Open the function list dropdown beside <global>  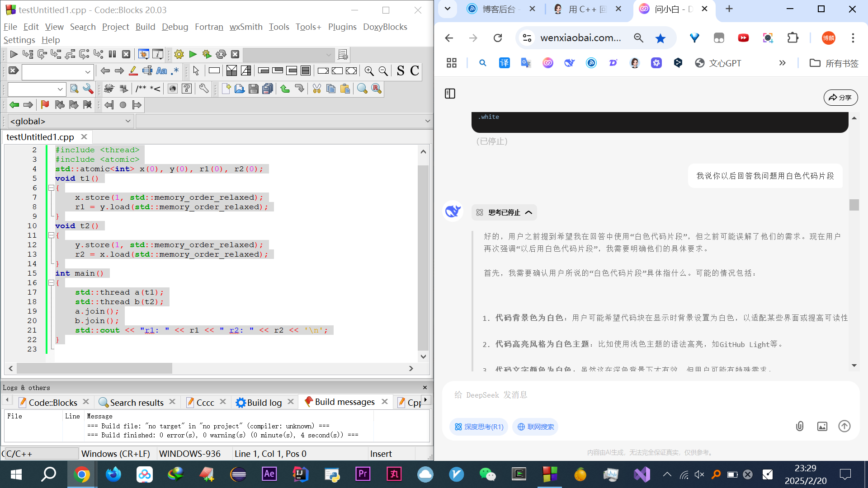coord(284,121)
